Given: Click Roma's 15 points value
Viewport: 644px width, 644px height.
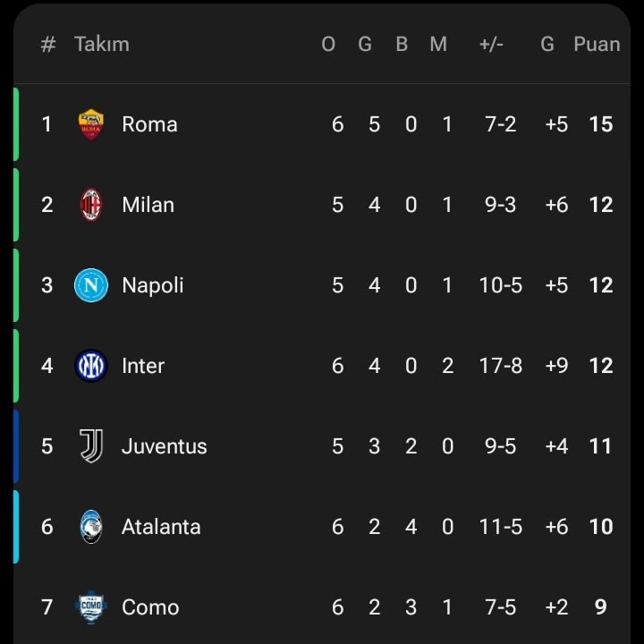Looking at the screenshot, I should click(x=601, y=124).
